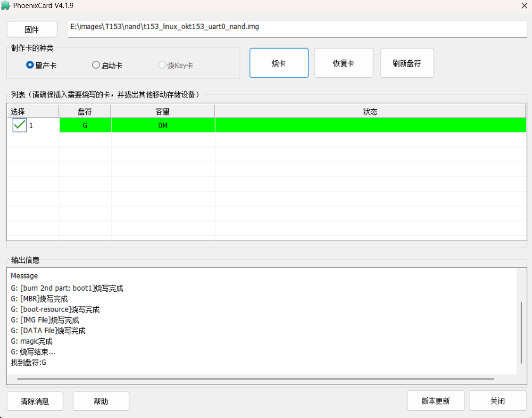
Task: Close the PhoenixCard window
Action: coord(524,6)
